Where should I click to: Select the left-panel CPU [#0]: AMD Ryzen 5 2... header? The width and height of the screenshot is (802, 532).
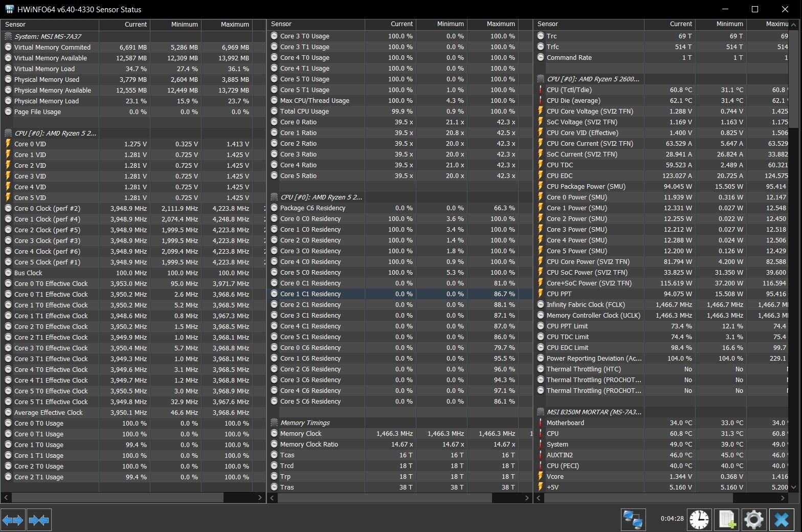coord(133,133)
